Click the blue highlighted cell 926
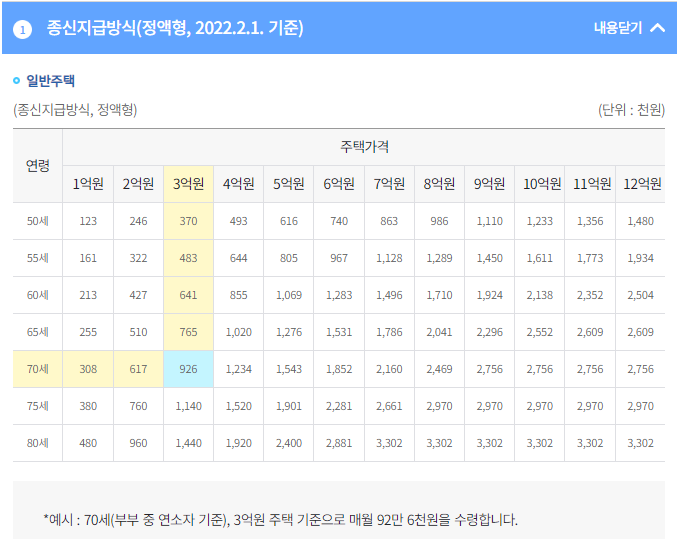Screen dimensions: 686x539 (189, 369)
